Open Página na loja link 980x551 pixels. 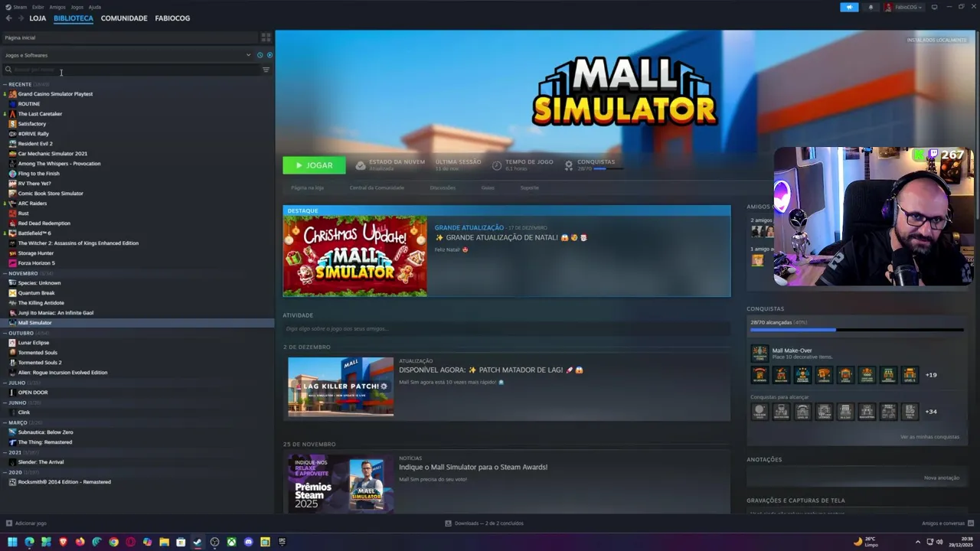[308, 187]
